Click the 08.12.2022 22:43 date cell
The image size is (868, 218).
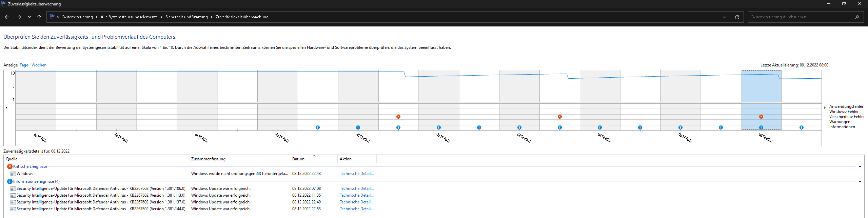pos(307,174)
